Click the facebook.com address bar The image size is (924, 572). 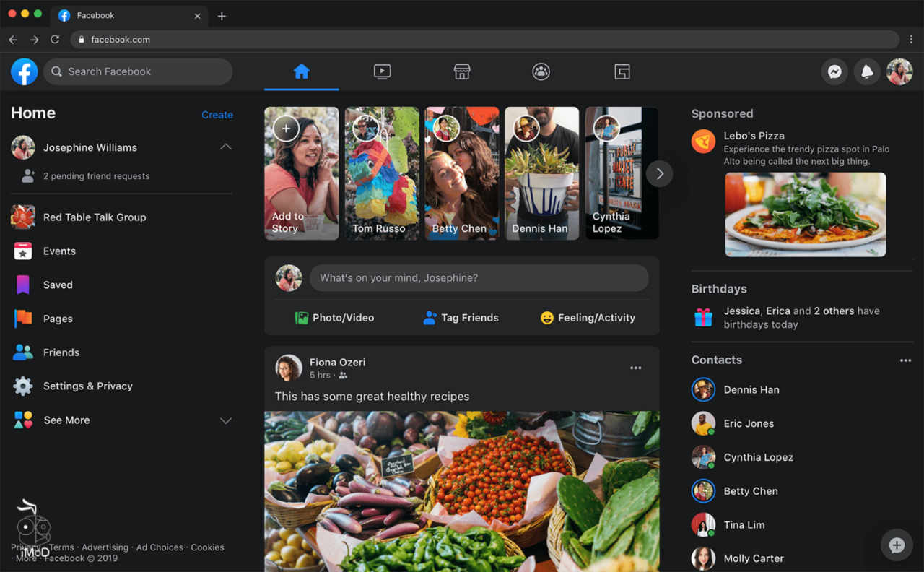[x=485, y=40]
